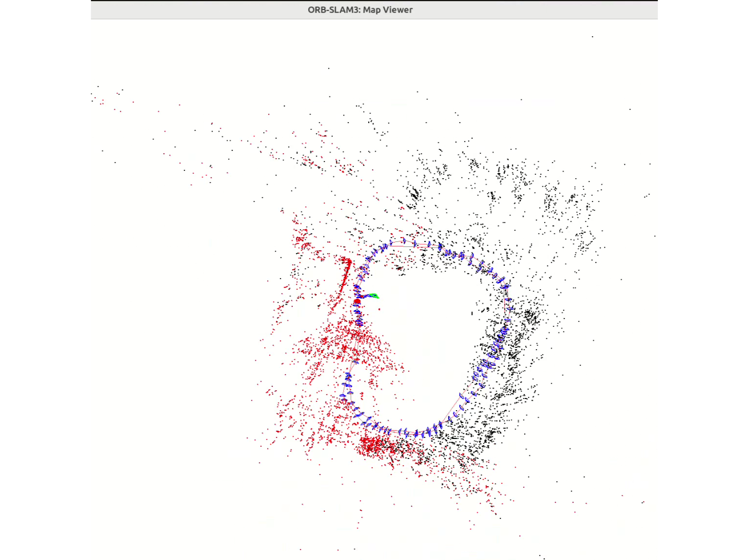The height and width of the screenshot is (560, 749).
Task: Click the dense black point cluster right of the trajectory
Action: [530, 317]
